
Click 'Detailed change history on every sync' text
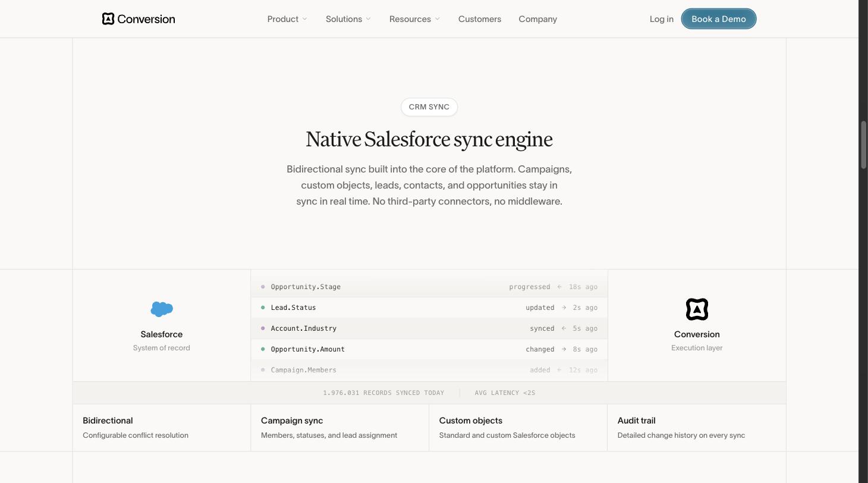coord(681,435)
